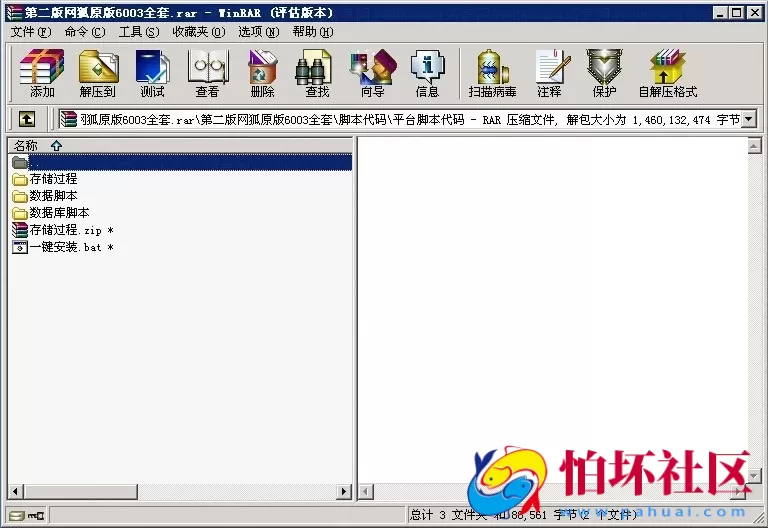This screenshot has height=528, width=768.
Task: Click the archive icon in address bar
Action: (69, 119)
